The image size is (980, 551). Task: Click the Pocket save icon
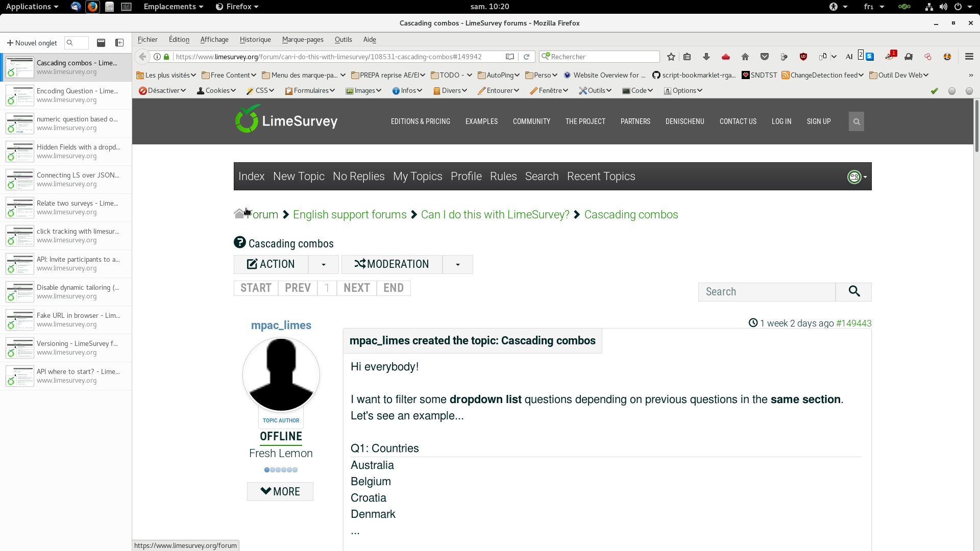pyautogui.click(x=765, y=57)
